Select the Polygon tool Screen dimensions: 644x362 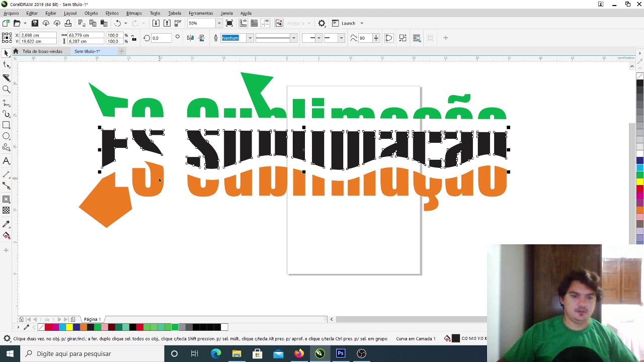[x=6, y=148]
